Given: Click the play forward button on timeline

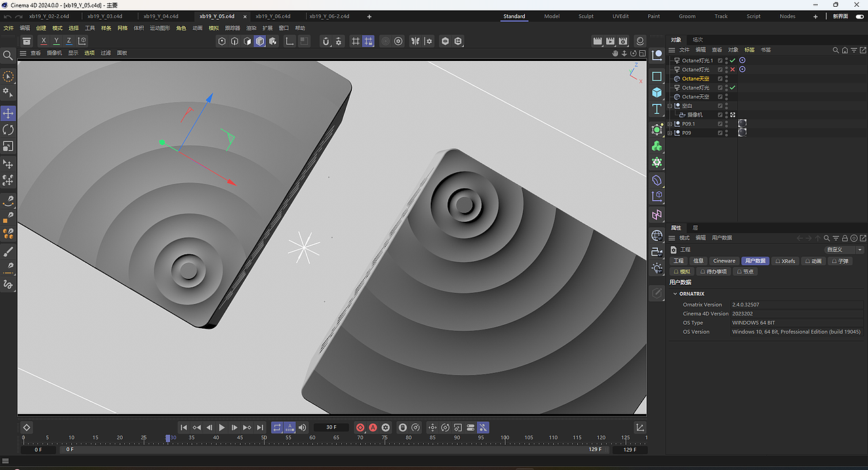Looking at the screenshot, I should 222,427.
